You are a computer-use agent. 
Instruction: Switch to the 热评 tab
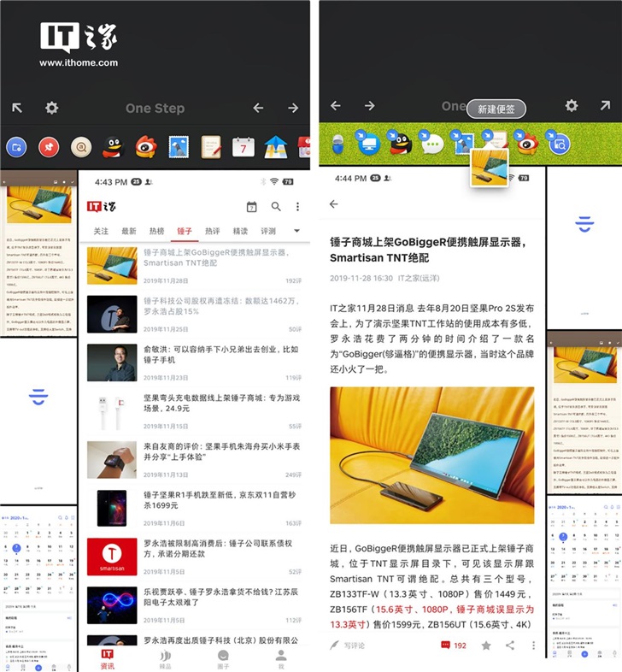tap(212, 232)
